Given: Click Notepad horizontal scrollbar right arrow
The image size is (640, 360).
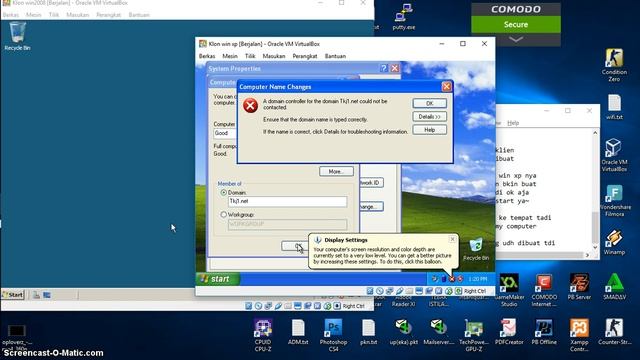Looking at the screenshot, I should pos(587,255).
